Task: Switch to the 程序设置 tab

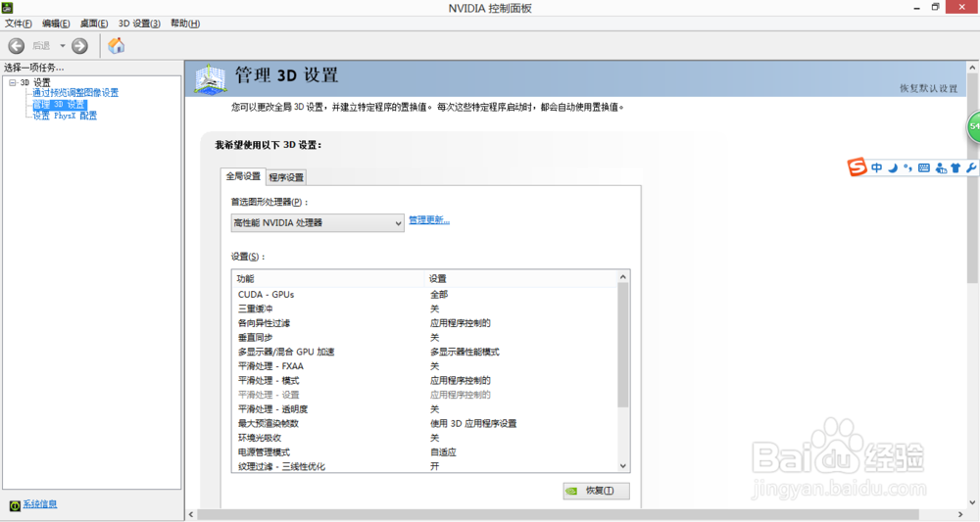Action: point(286,177)
